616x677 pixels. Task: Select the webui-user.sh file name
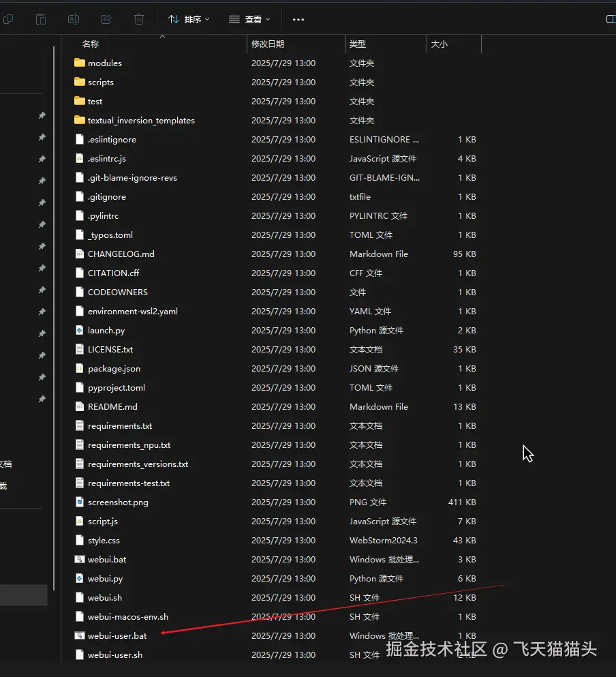point(115,655)
